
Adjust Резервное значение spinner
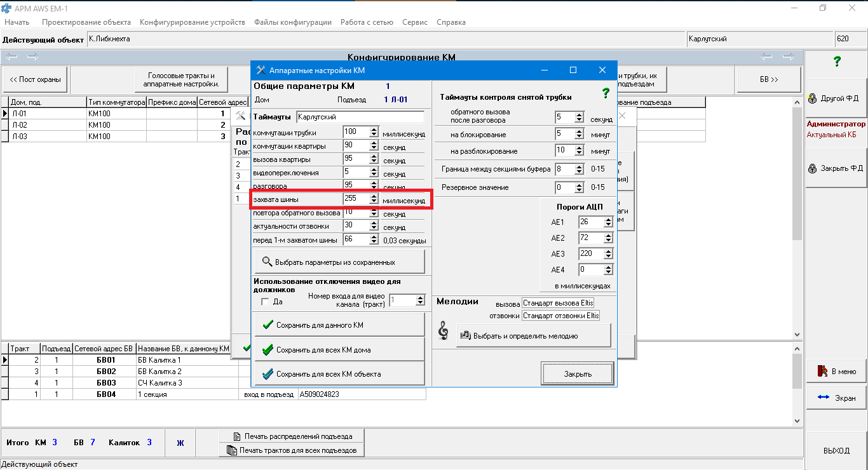579,188
